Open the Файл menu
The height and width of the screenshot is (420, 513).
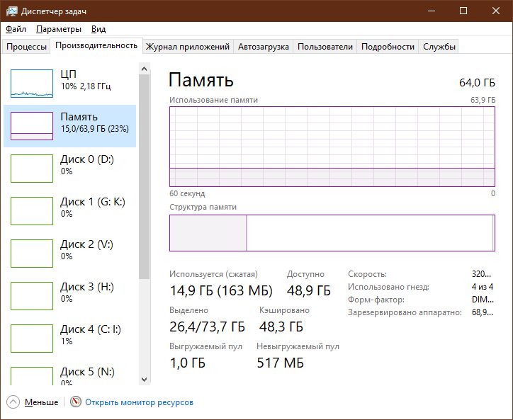point(16,29)
